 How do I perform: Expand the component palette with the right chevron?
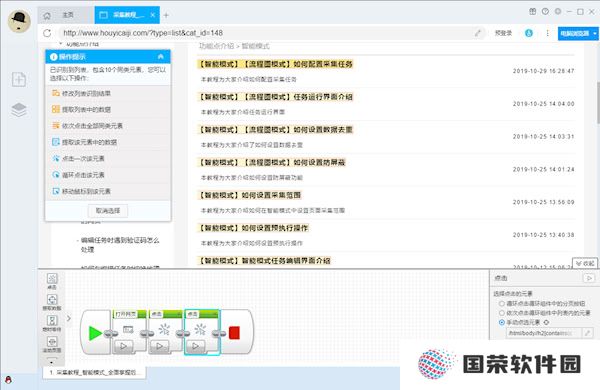point(69,318)
